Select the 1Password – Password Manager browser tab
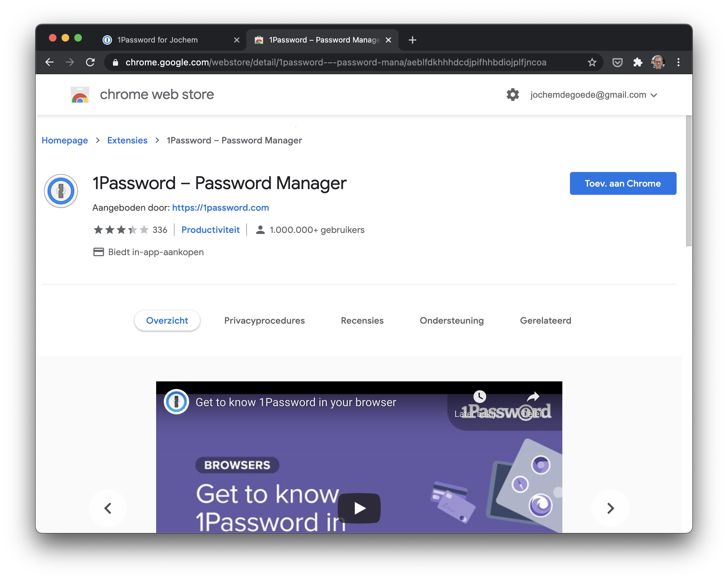Image resolution: width=728 pixels, height=580 pixels. pyautogui.click(x=322, y=40)
